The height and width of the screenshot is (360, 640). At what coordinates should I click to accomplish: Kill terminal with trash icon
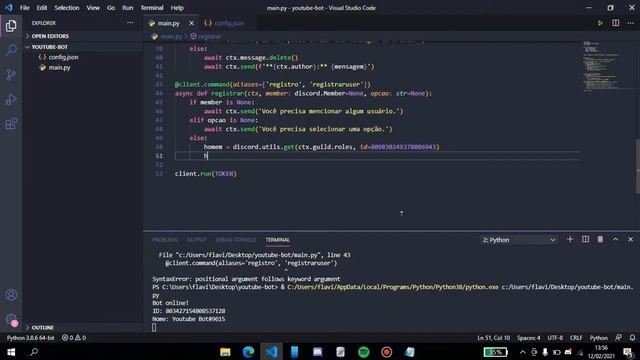point(600,240)
